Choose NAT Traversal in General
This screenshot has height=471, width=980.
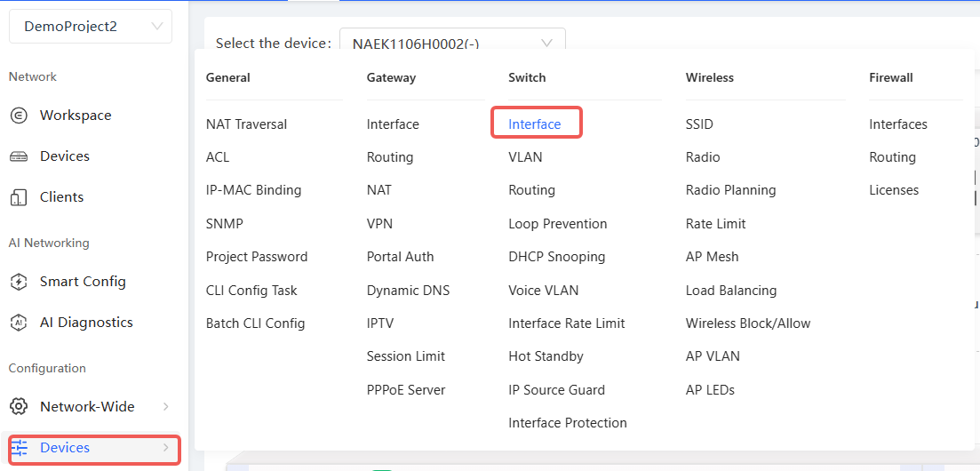pyautogui.click(x=246, y=124)
